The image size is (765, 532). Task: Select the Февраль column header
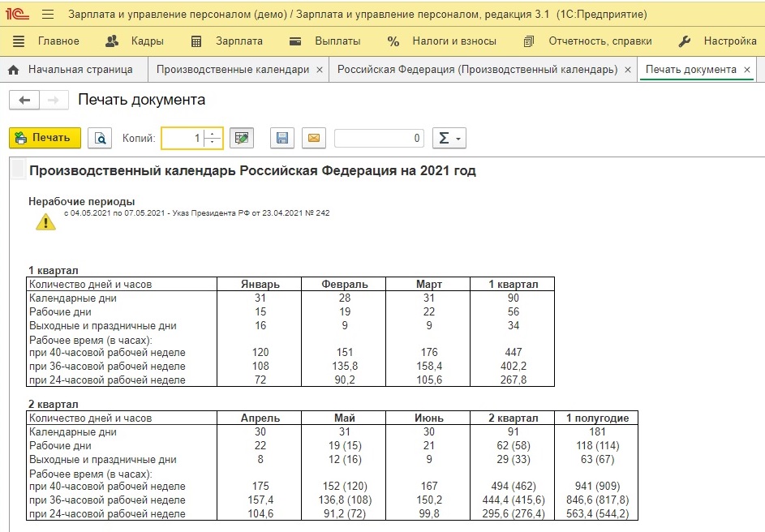tap(345, 285)
